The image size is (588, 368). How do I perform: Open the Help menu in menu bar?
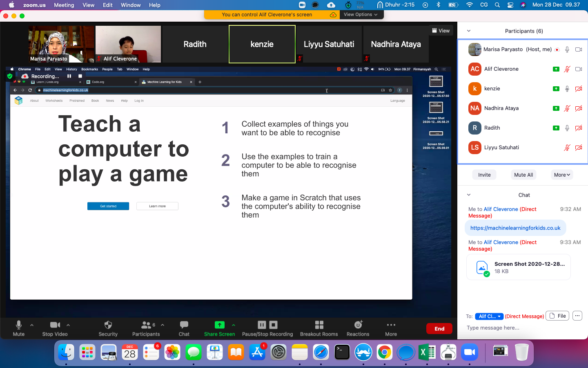click(154, 5)
